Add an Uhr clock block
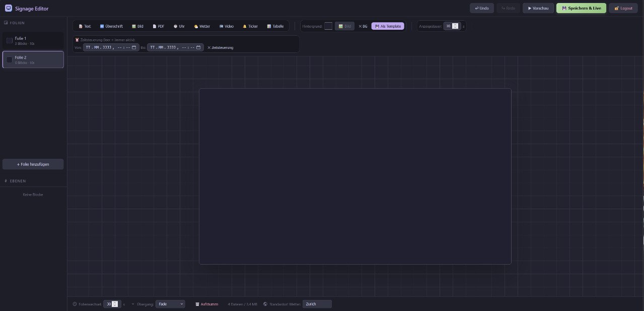Viewport: 644px width, 311px height. point(179,26)
